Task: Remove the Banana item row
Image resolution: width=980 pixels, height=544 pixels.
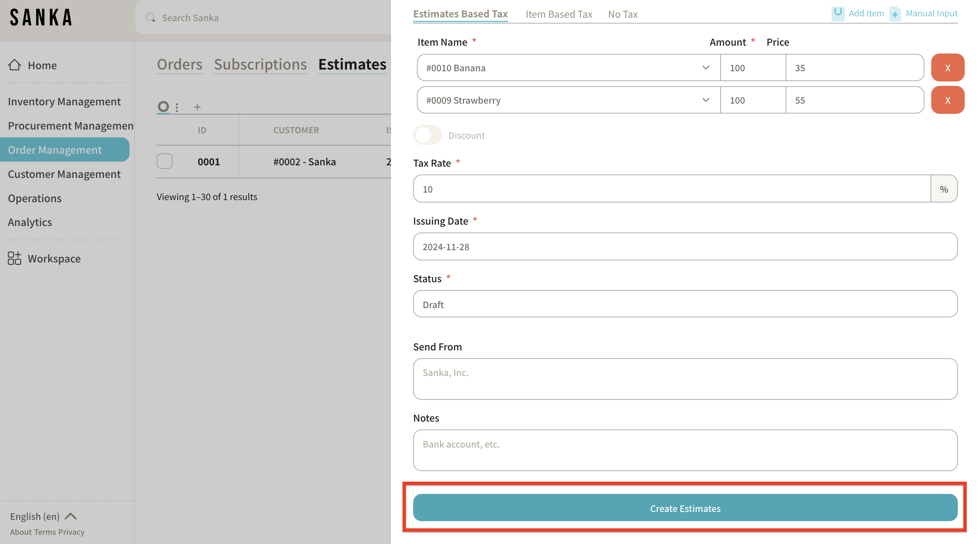Action: [x=947, y=68]
